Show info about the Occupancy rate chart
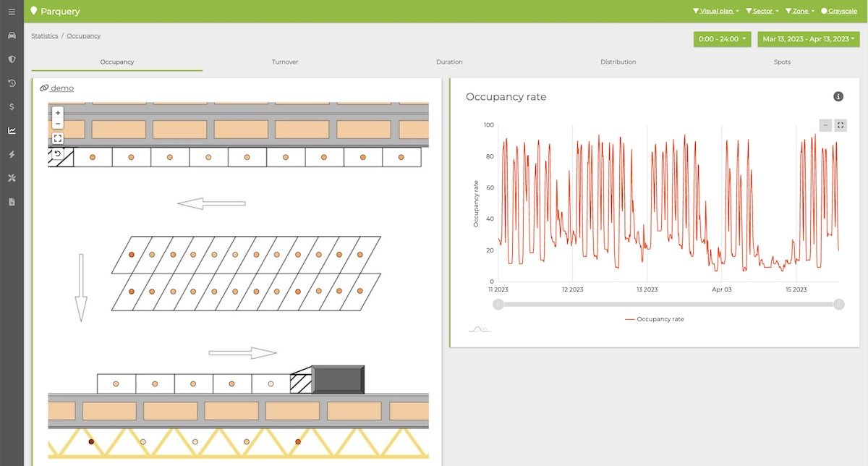This screenshot has height=466, width=868. click(838, 97)
